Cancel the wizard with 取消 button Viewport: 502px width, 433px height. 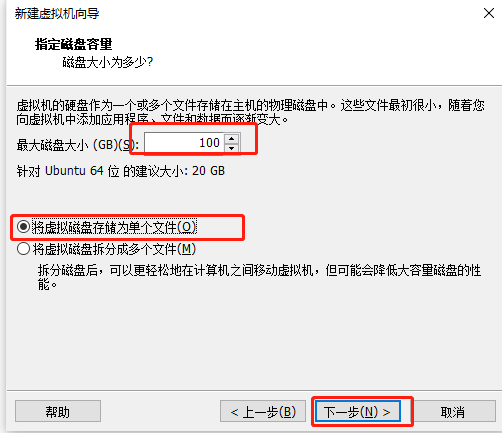point(453,412)
